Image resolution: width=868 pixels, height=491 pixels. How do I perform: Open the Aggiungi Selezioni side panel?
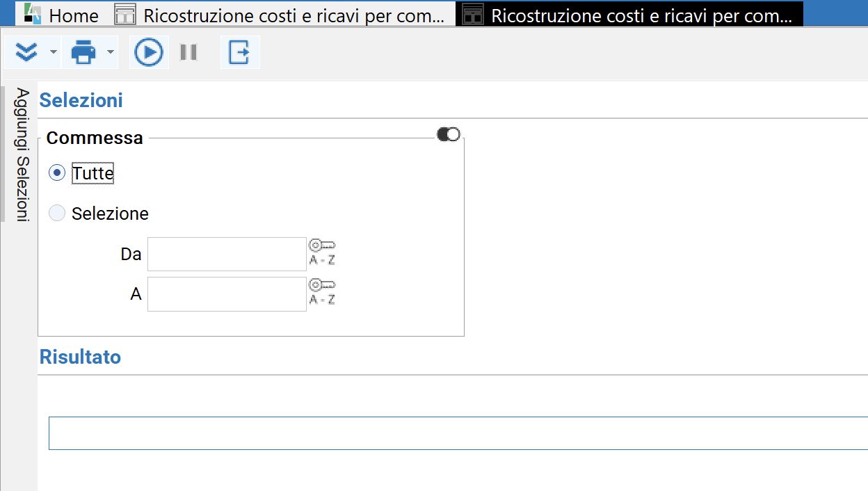(22, 154)
